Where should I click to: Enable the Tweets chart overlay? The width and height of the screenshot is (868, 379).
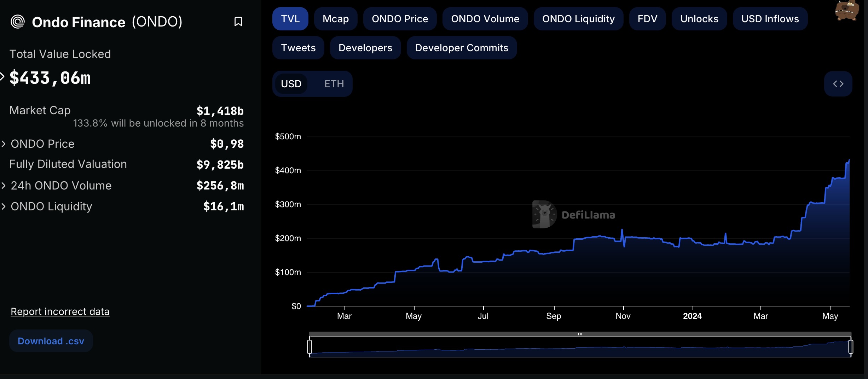(x=298, y=48)
